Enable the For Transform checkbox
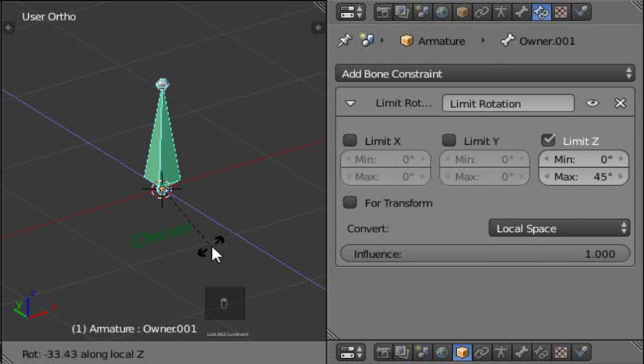 (x=350, y=202)
